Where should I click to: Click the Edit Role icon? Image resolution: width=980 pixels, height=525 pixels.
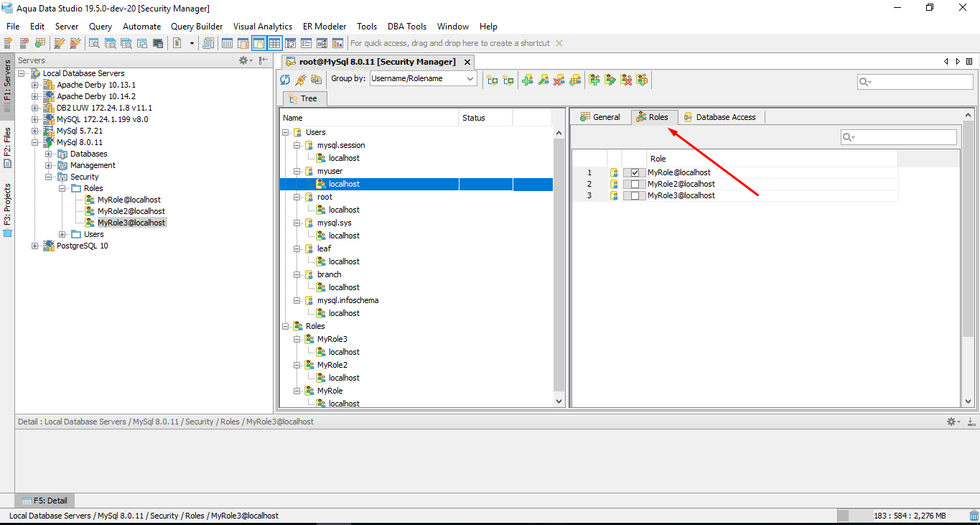(610, 79)
